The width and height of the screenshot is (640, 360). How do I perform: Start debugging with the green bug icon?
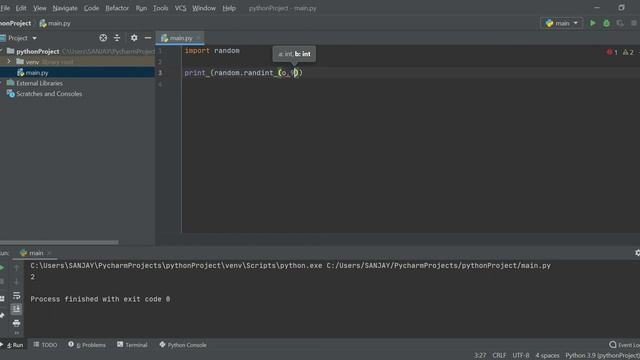[607, 23]
